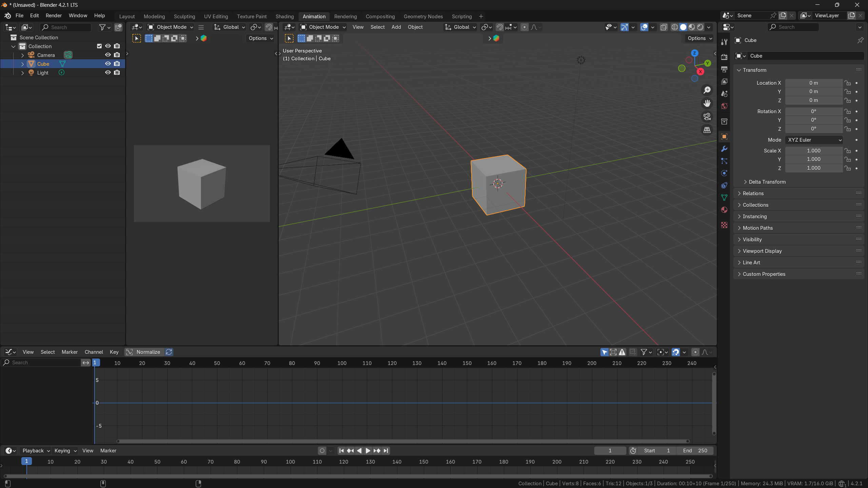Expand the Camera tree item
The height and width of the screenshot is (488, 868).
pyautogui.click(x=22, y=55)
